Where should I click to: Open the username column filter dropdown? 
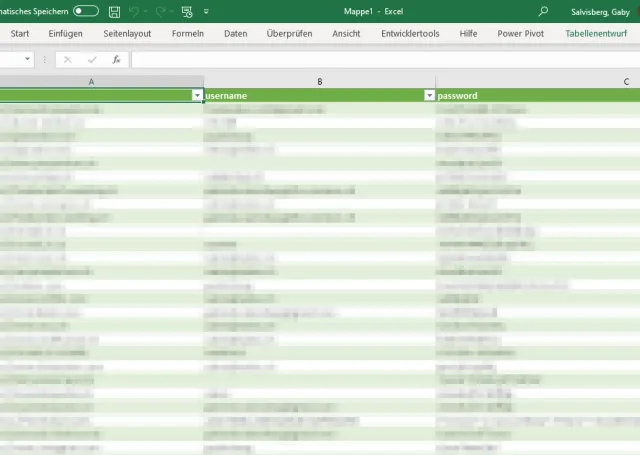(429, 95)
